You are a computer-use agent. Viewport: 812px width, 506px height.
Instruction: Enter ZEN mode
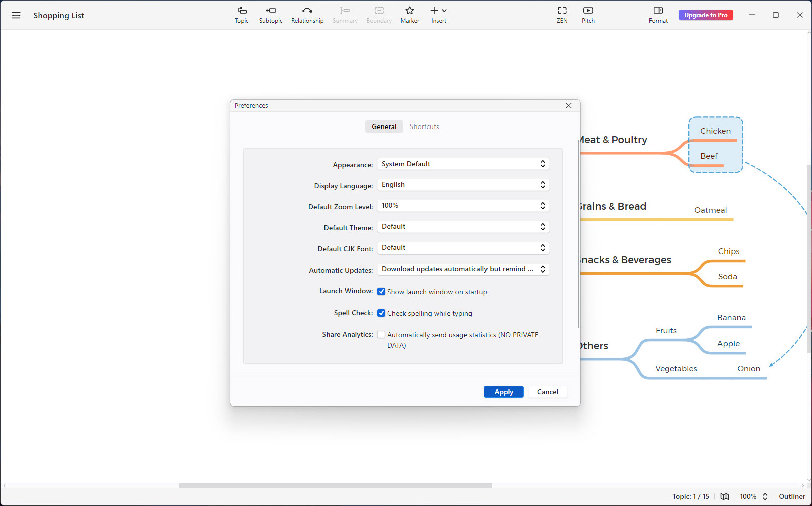coord(562,15)
